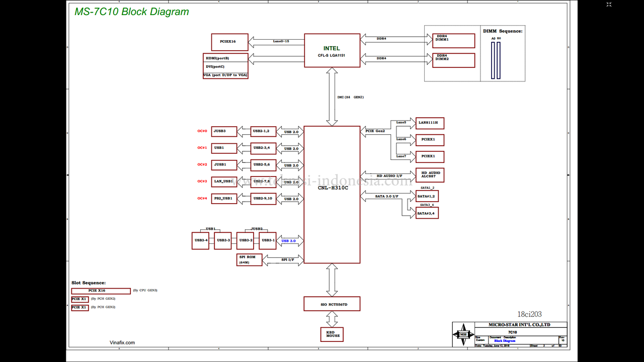Click the red OC#0 label
Screen dimensions: 644x362
[x=202, y=131]
